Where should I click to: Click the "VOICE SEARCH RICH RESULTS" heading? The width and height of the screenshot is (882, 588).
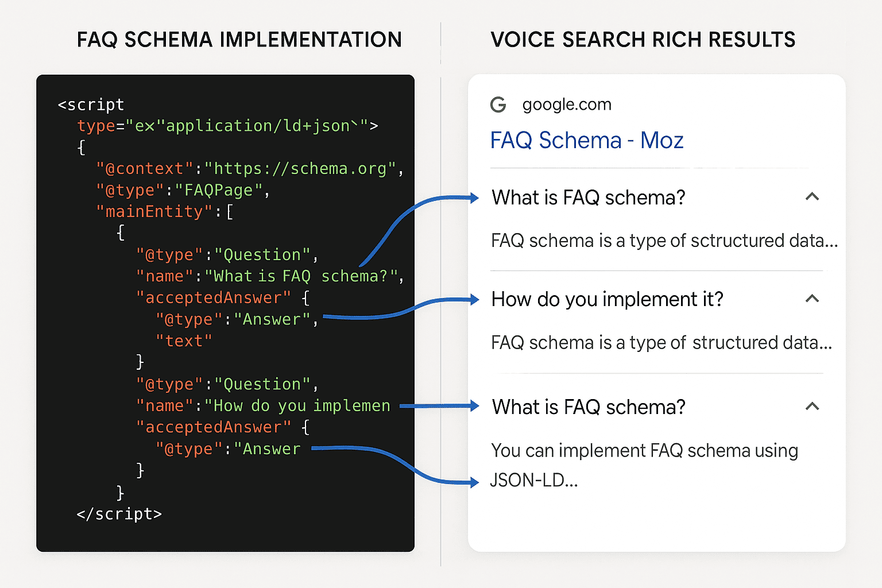click(643, 40)
